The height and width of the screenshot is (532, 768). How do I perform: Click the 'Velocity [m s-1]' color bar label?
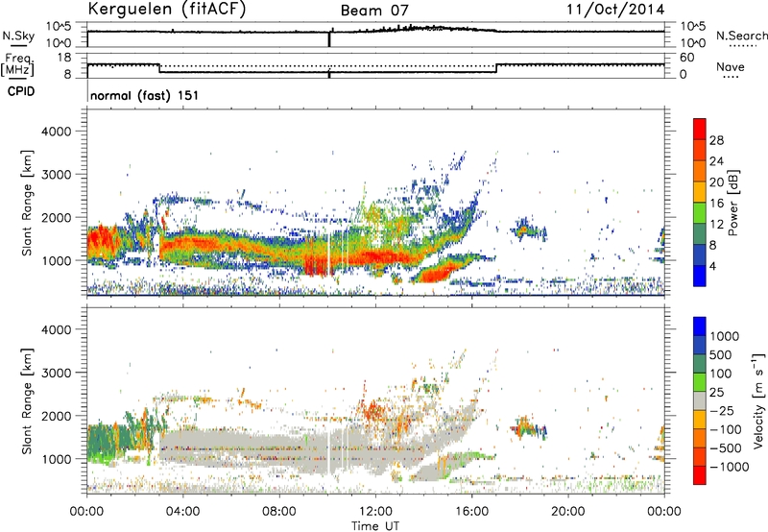tap(758, 400)
